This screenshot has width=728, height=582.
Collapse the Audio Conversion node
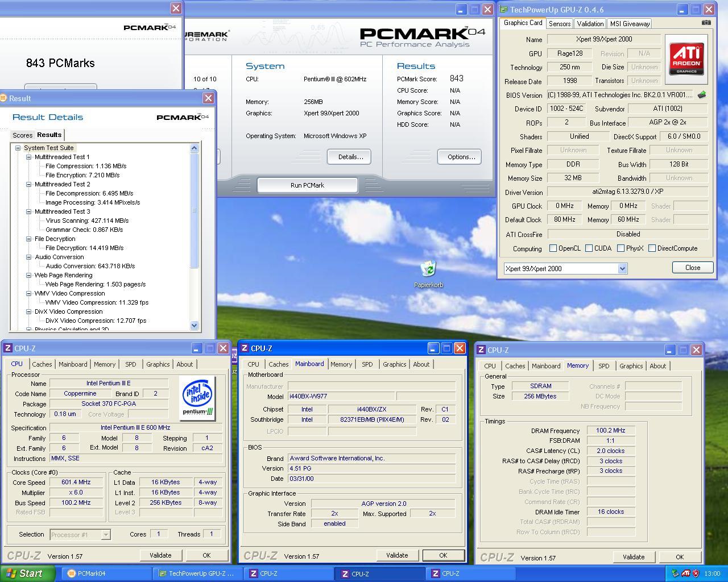pos(28,257)
